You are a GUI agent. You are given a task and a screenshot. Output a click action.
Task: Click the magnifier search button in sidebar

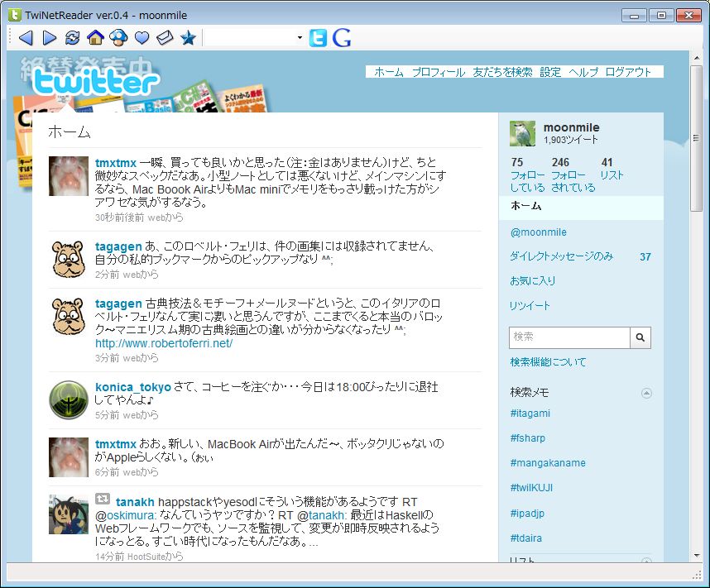point(640,337)
